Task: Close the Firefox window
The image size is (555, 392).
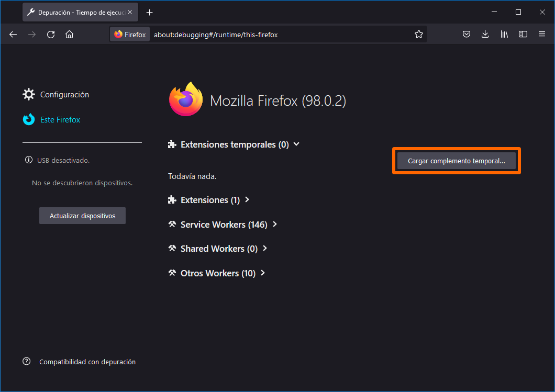Action: (542, 12)
